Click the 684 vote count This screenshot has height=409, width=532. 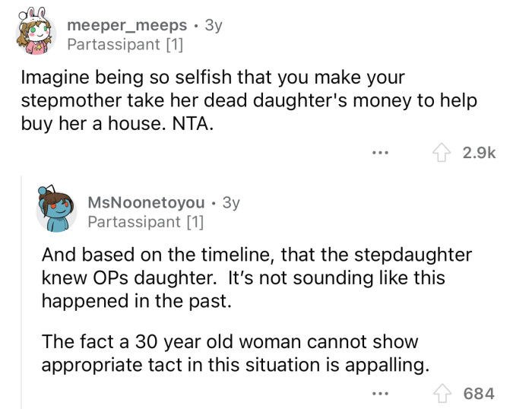click(x=480, y=393)
